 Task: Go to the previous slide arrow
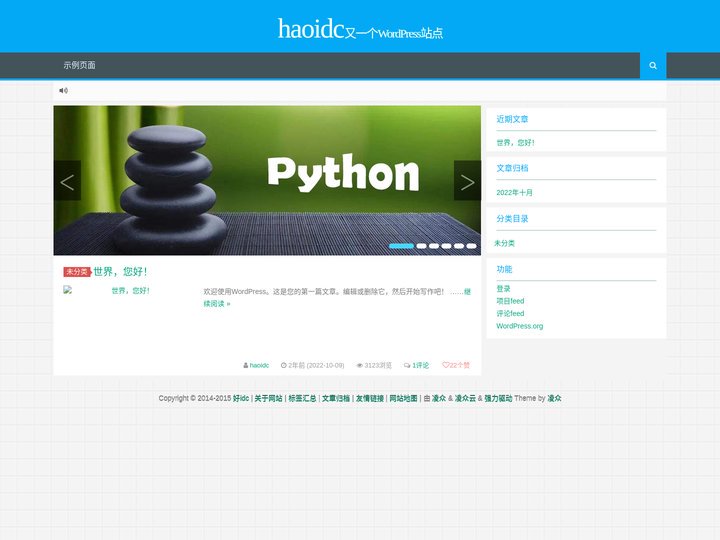(x=67, y=180)
